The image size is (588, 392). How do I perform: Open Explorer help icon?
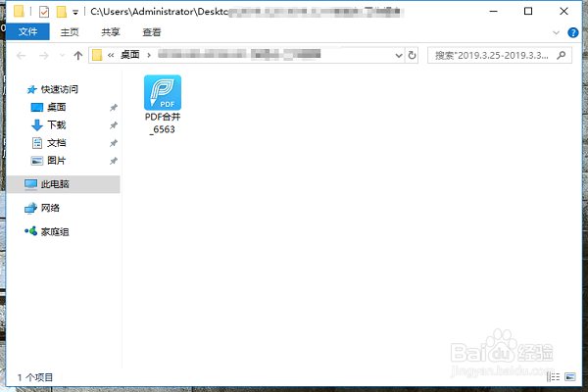pyautogui.click(x=572, y=32)
